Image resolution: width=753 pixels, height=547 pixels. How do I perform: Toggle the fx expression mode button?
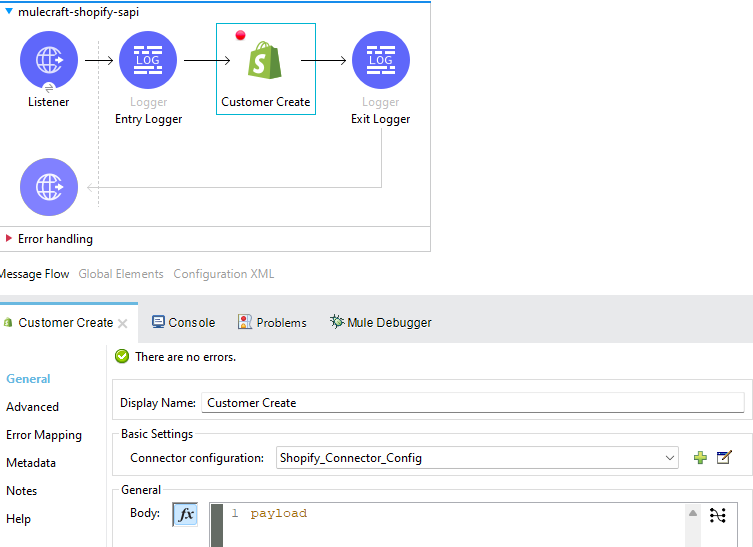pos(185,514)
